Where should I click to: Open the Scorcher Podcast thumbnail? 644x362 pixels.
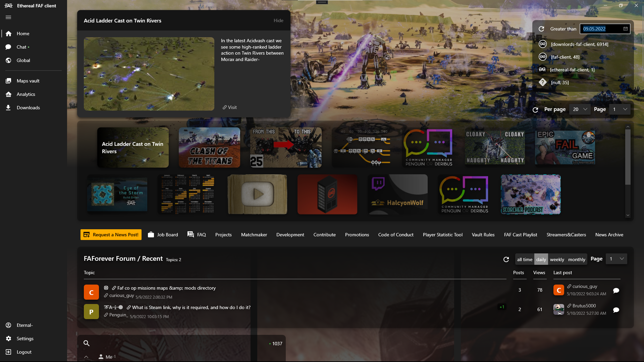(x=531, y=194)
